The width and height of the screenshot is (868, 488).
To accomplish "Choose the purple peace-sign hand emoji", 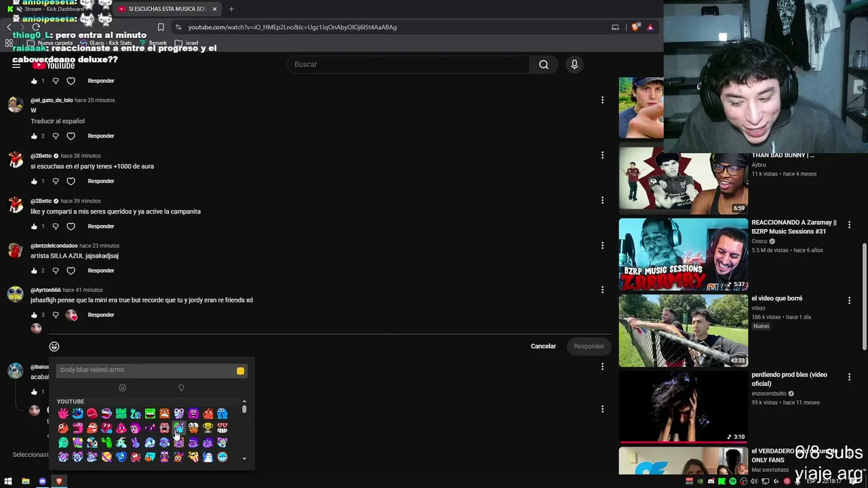I will pos(136,443).
